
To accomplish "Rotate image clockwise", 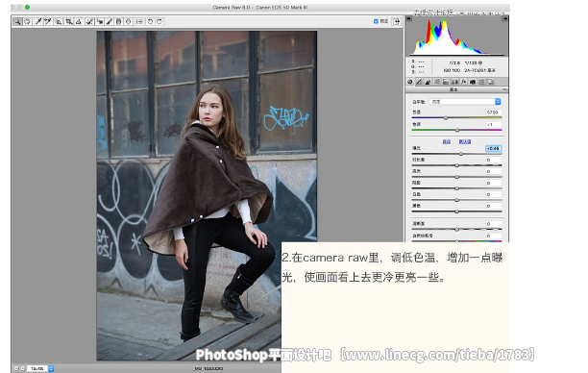I will [x=159, y=22].
